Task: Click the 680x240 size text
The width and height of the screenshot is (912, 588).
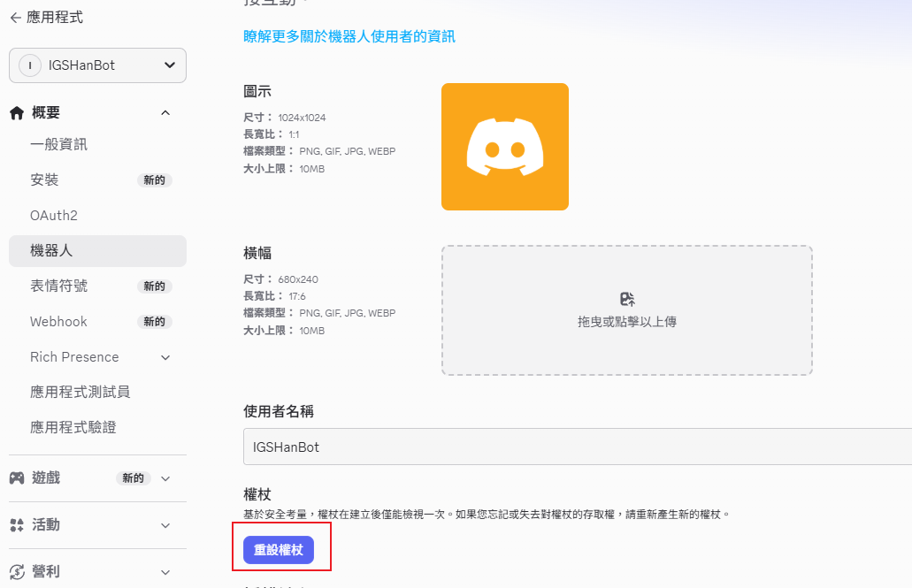Action: coord(298,279)
